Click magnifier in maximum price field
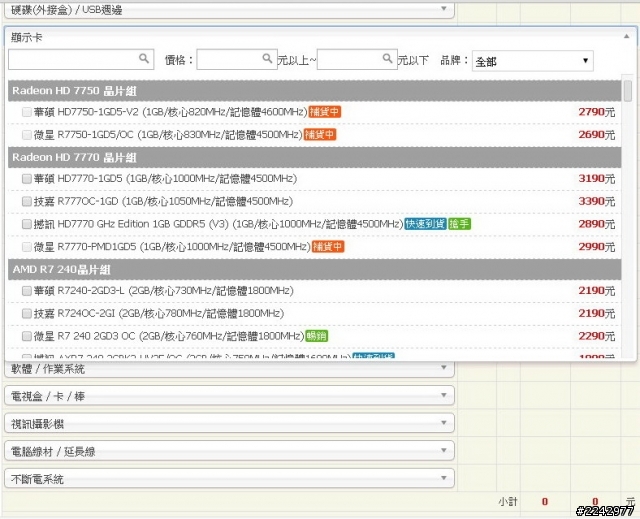 [x=387, y=58]
